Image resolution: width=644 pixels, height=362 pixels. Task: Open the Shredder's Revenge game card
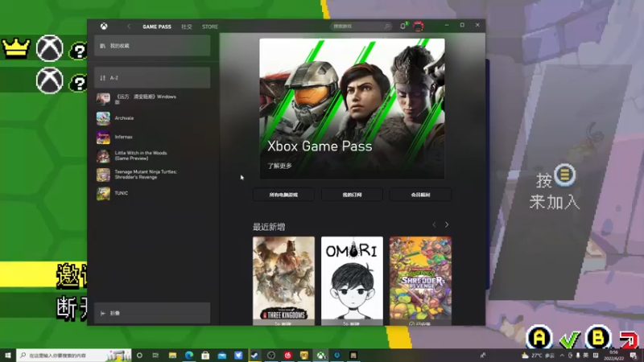coord(420,281)
